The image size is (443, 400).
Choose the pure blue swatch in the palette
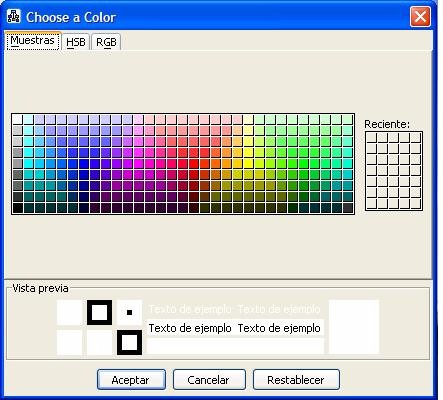[83, 163]
